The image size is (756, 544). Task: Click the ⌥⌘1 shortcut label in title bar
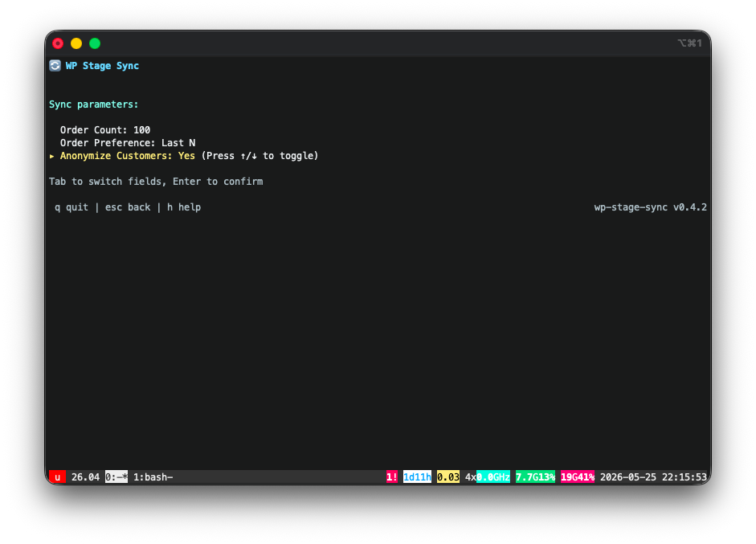[689, 43]
